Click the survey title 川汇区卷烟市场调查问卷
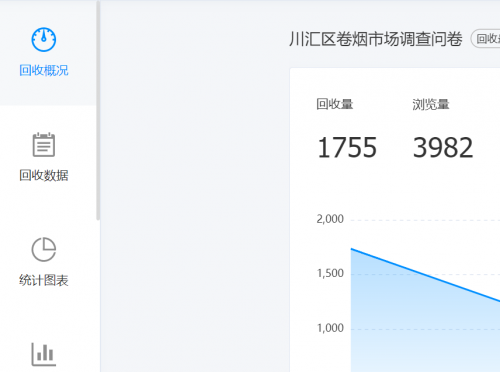This screenshot has height=372, width=500. pos(376,39)
